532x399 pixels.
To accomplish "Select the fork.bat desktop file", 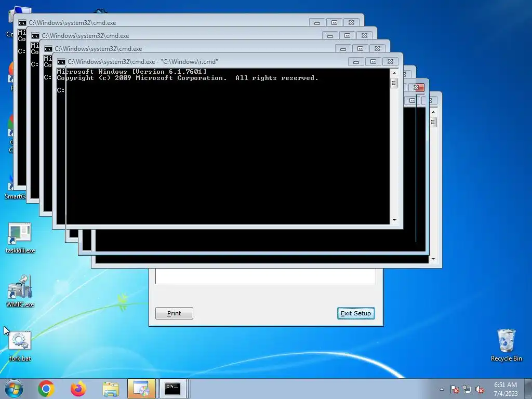I will [x=20, y=346].
